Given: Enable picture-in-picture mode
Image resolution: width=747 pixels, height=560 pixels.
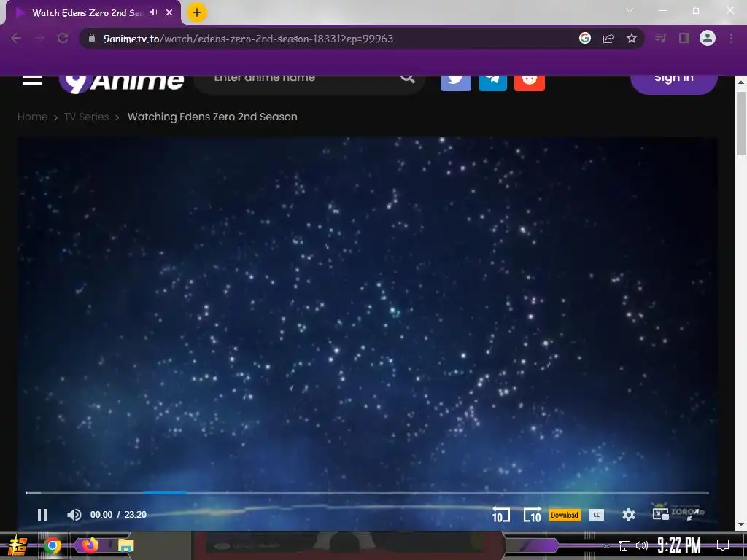Looking at the screenshot, I should click(x=660, y=514).
